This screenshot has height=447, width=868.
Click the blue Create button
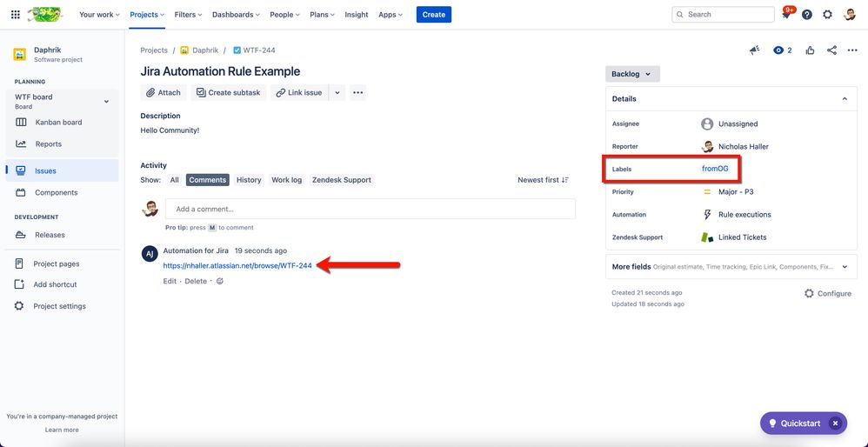click(434, 15)
